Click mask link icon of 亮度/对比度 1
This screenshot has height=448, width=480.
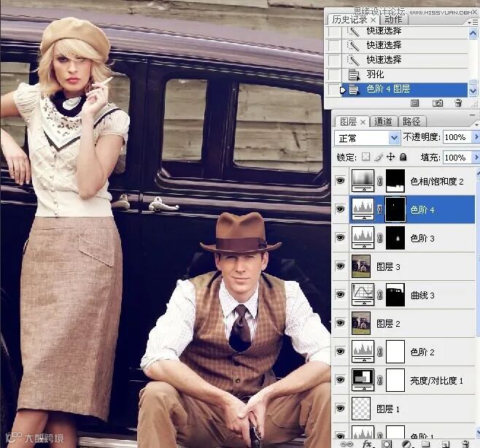click(x=380, y=380)
